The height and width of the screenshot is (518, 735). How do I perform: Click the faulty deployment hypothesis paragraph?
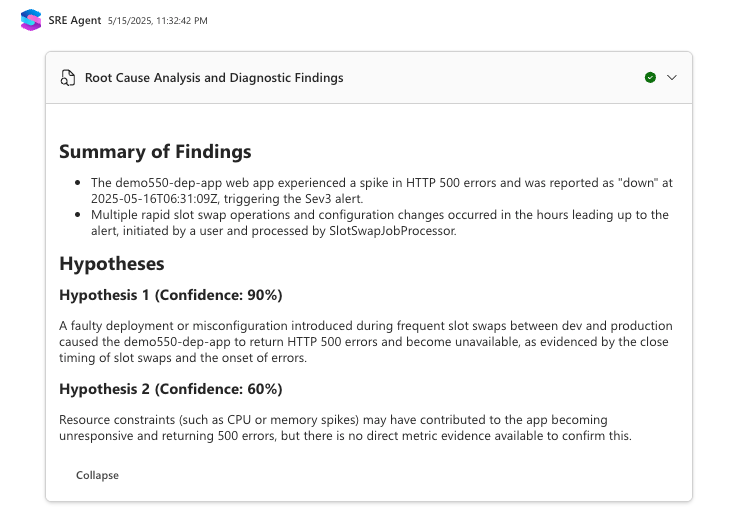click(366, 342)
